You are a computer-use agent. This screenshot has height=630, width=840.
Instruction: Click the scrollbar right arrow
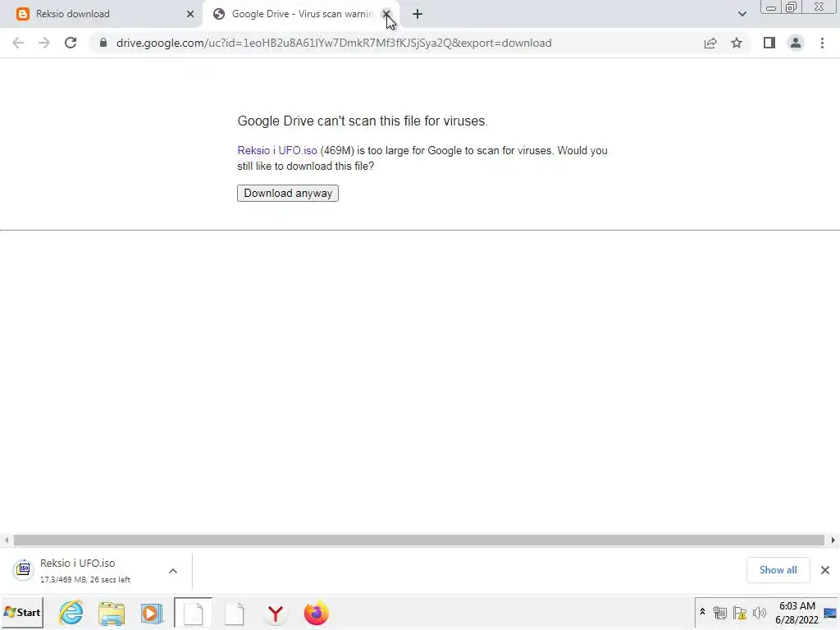[833, 540]
